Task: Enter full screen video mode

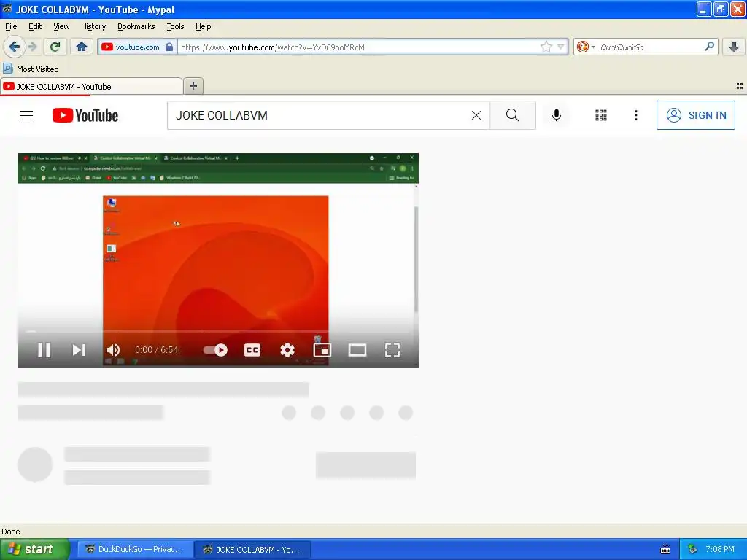Action: 392,350
